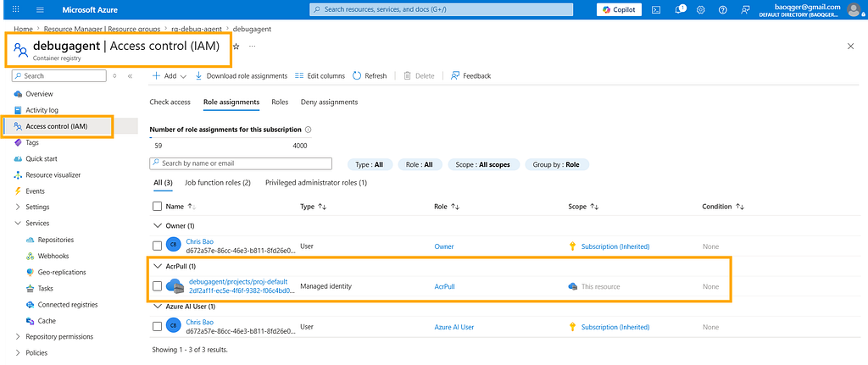The width and height of the screenshot is (868, 365).
Task: Open the Copilot button
Action: coord(619,9)
